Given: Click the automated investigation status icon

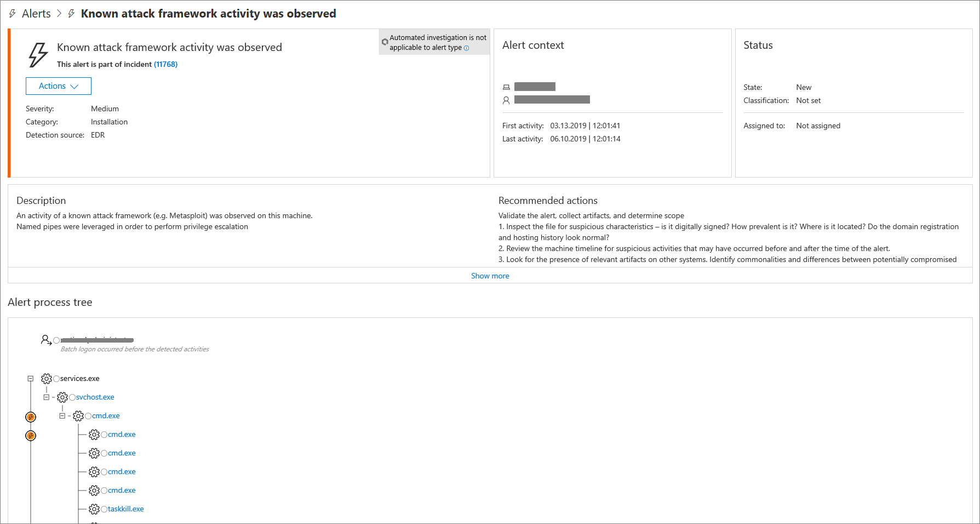Looking at the screenshot, I should (385, 42).
